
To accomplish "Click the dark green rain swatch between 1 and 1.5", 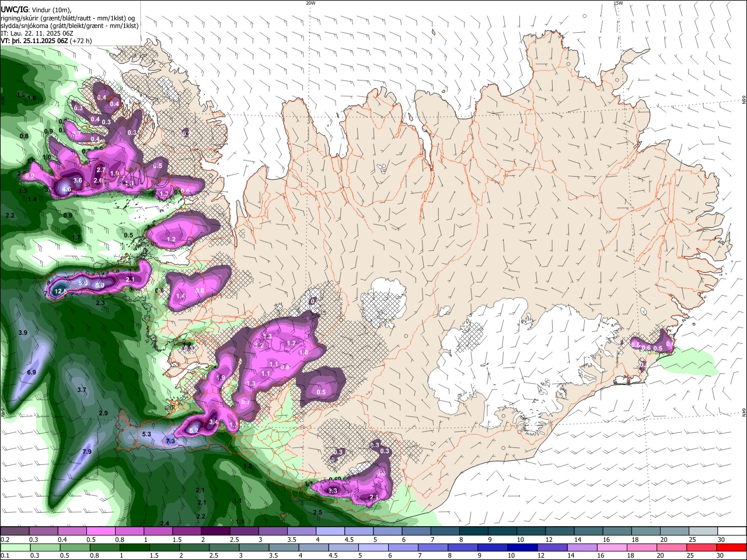I will 134,547.
